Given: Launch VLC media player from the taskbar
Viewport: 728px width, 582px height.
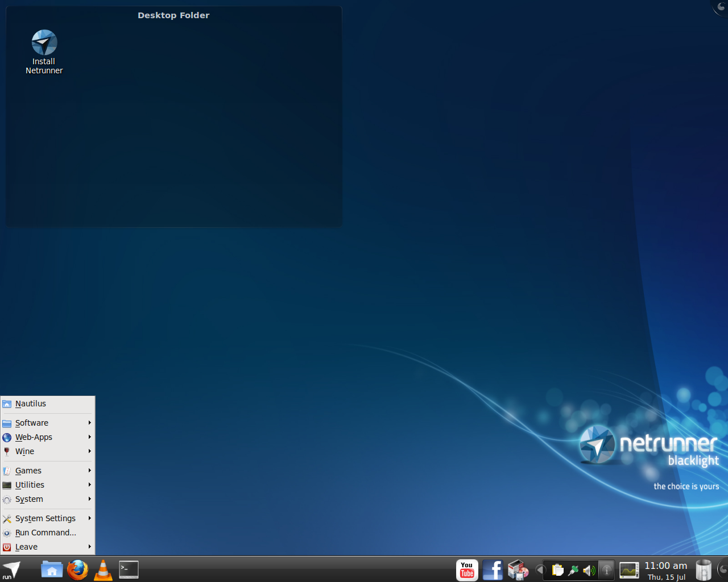Looking at the screenshot, I should click(x=103, y=569).
